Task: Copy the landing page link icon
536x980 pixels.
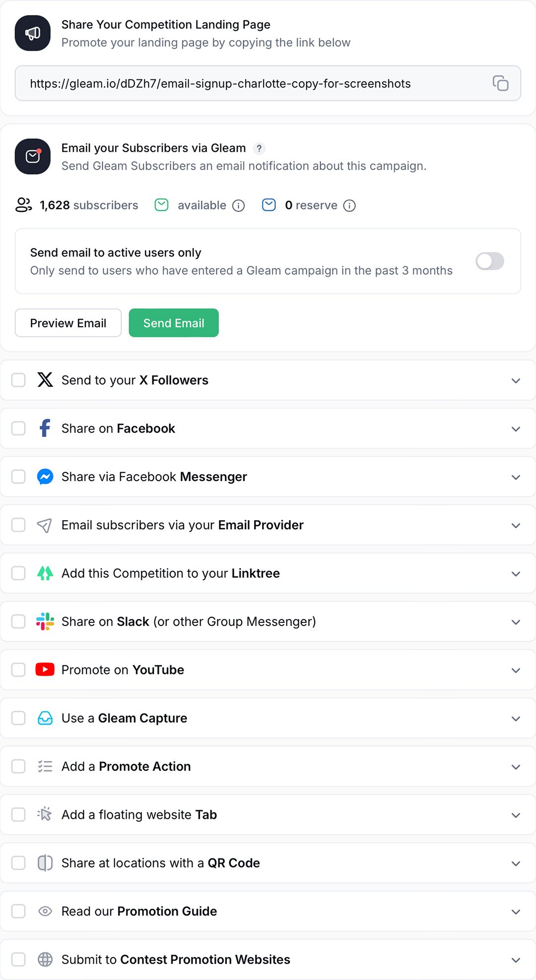Action: [500, 83]
